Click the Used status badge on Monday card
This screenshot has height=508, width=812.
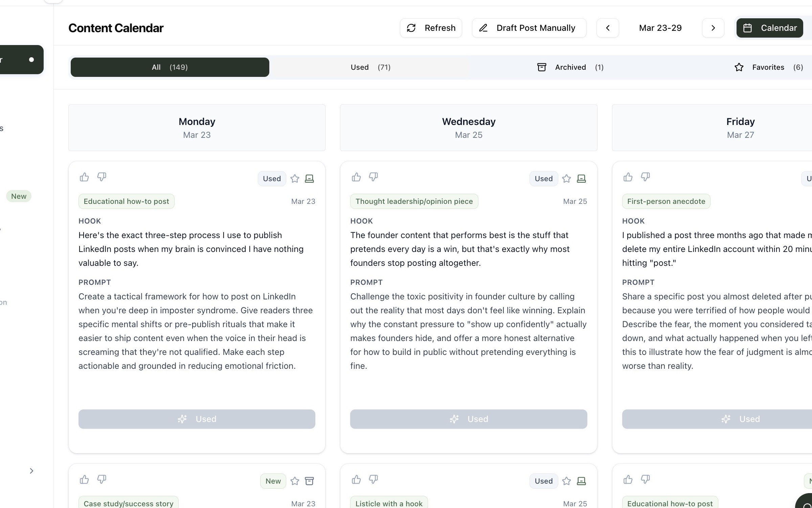[272, 178]
